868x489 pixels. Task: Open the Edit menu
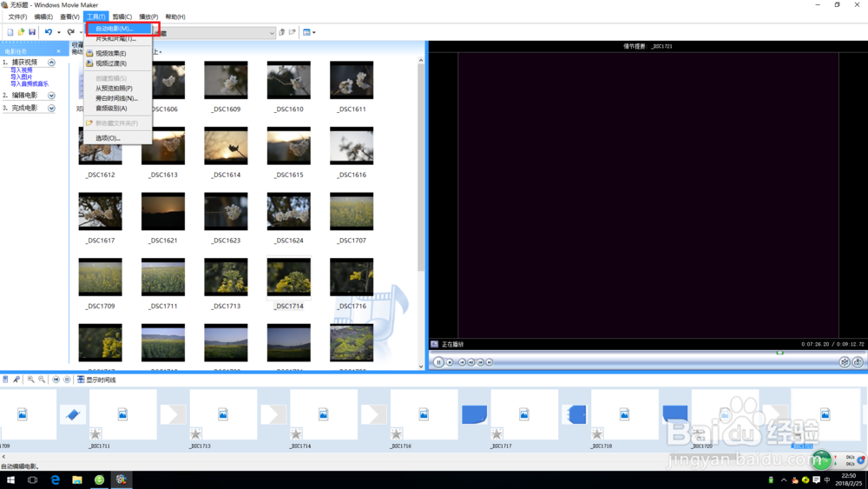pyautogui.click(x=43, y=17)
